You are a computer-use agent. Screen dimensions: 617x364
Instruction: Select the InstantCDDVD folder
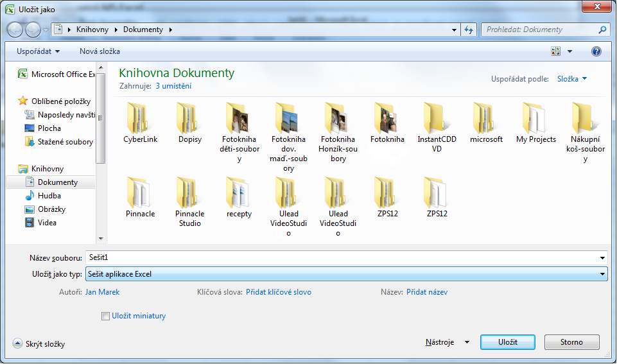(x=437, y=128)
